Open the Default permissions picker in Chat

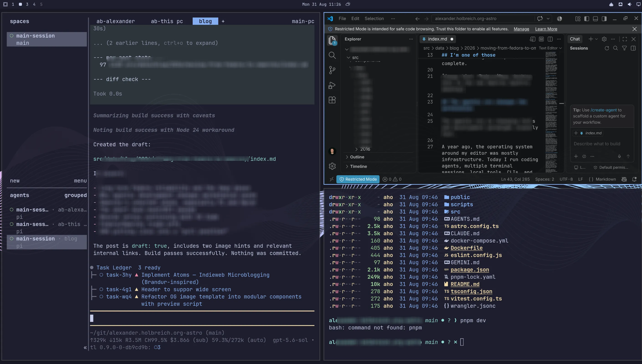pos(611,167)
